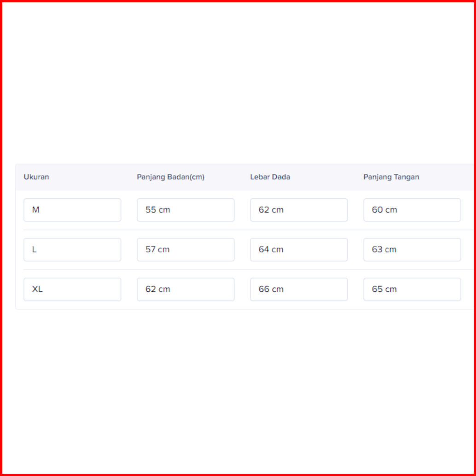This screenshot has height=476, width=476.
Task: Click the L size field
Action: pos(72,250)
